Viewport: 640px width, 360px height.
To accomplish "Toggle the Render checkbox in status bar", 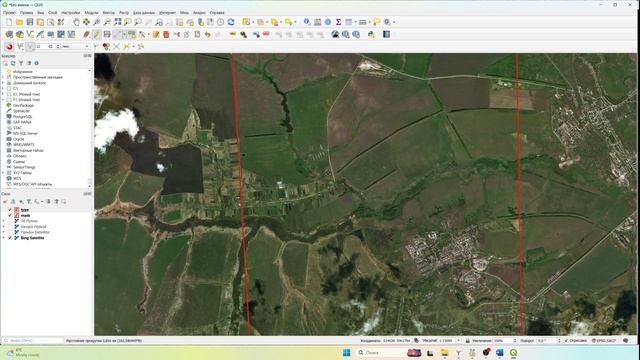I will pos(567,340).
